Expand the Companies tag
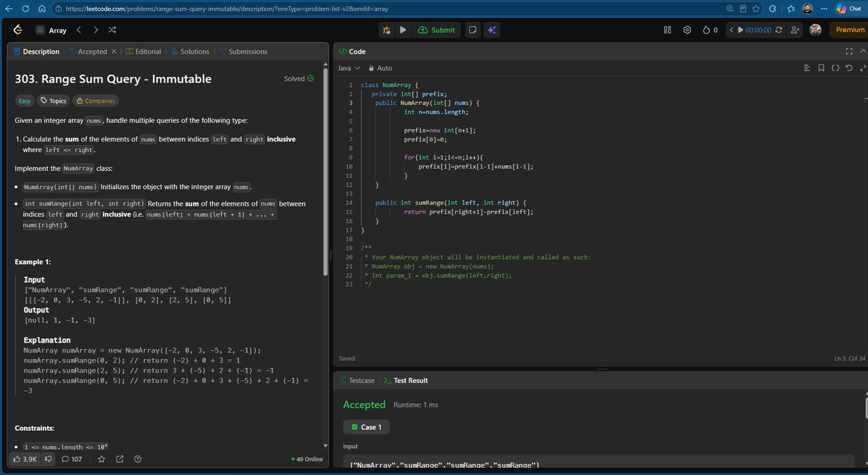 pos(95,101)
